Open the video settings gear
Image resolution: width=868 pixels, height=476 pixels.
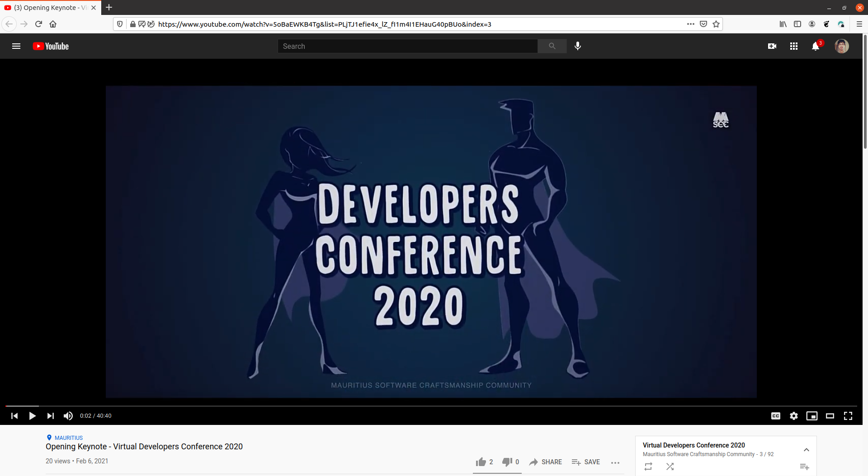pos(794,415)
